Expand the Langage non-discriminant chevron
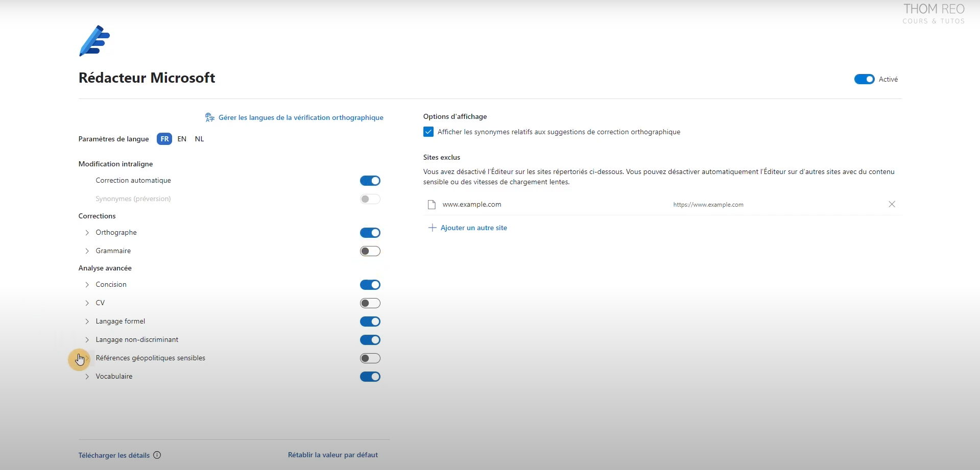This screenshot has width=980, height=470. point(87,340)
